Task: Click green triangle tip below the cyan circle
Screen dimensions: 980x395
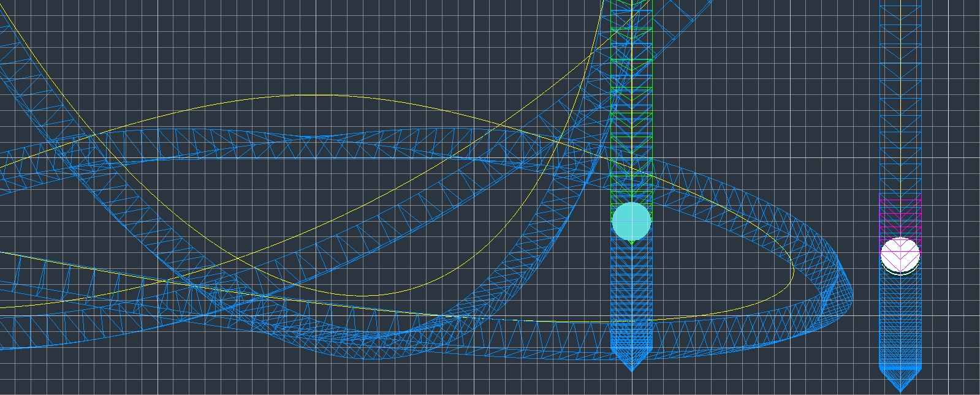Action: pyautogui.click(x=632, y=244)
